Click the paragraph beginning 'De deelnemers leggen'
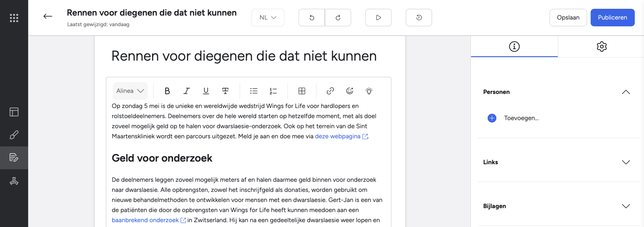 (247, 200)
